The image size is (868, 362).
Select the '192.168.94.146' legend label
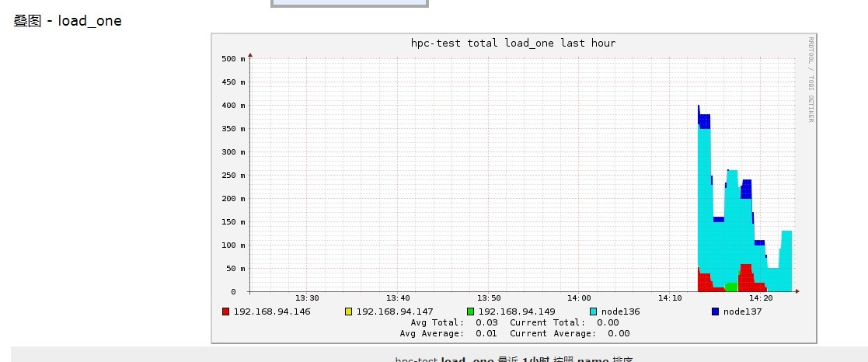pyautogui.click(x=272, y=312)
